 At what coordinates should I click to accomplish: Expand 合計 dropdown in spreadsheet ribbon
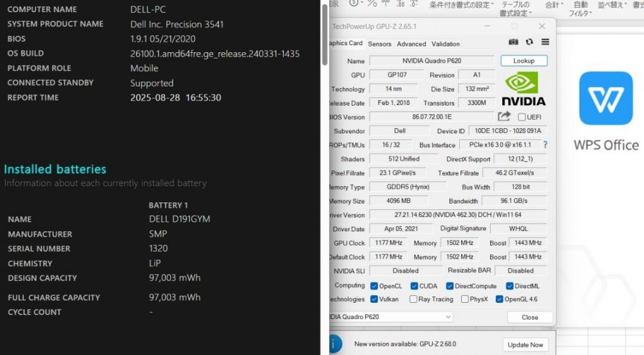coord(554,5)
